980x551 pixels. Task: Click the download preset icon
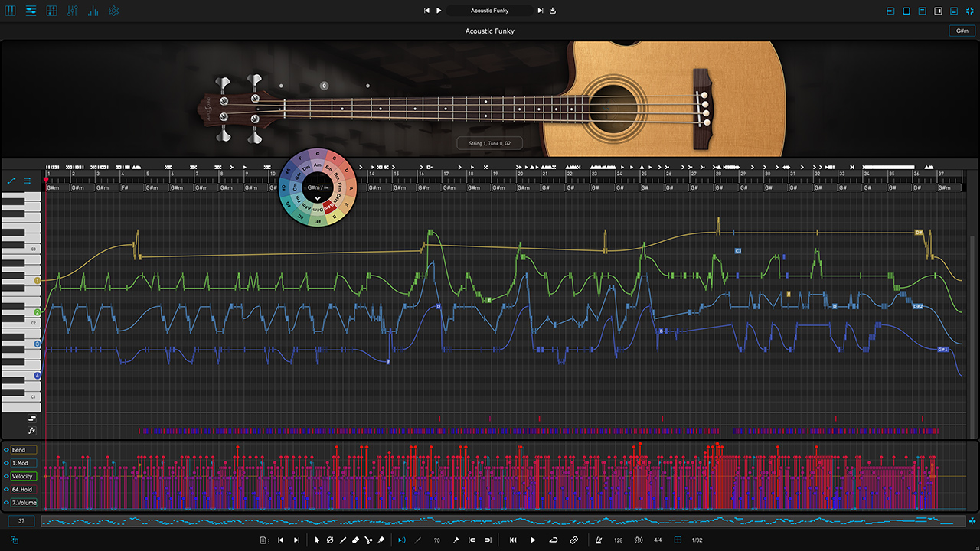[553, 11]
